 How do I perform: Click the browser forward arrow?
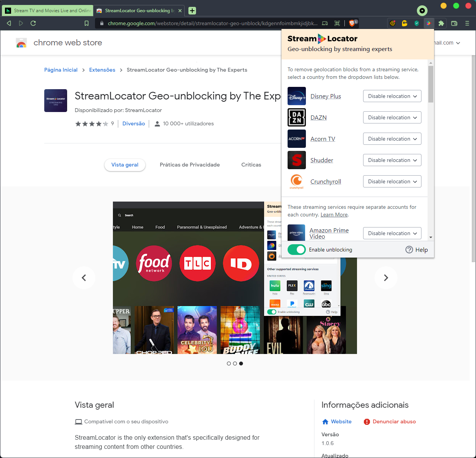click(x=21, y=23)
